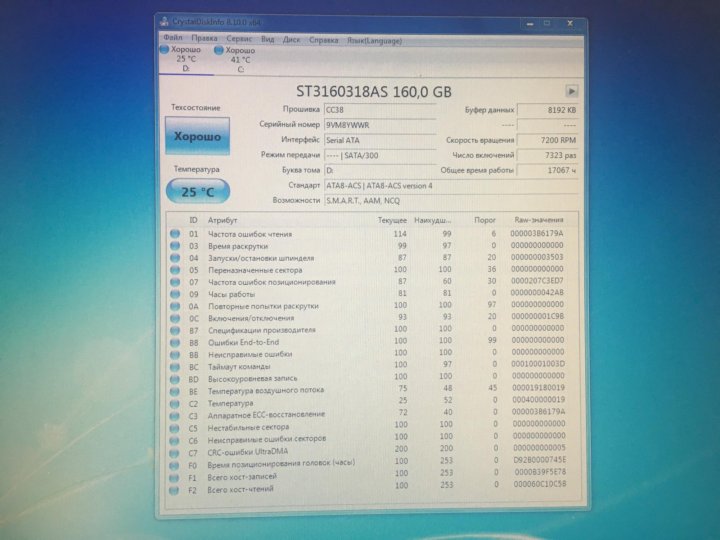
Task: Click status icon for attribute F2 Всего хост-чтений
Action: point(174,490)
